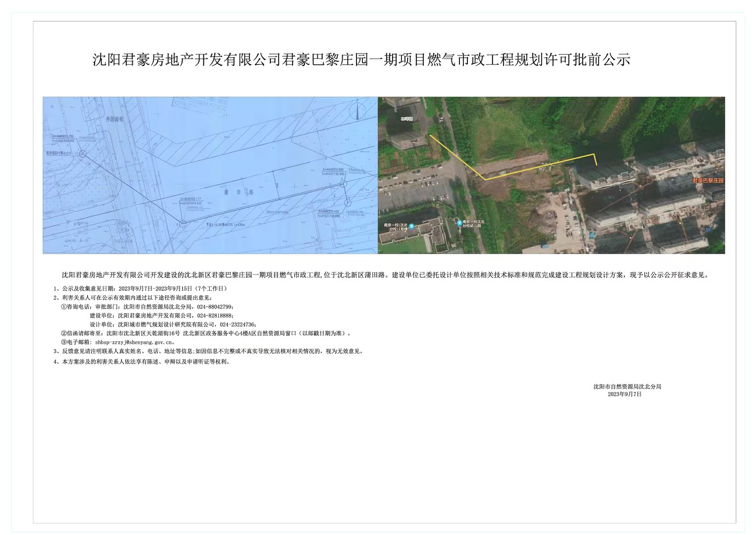Screen dimensions: 756x535
Task: Click the north arrow compass on the blueprint
Action: click(x=356, y=110)
